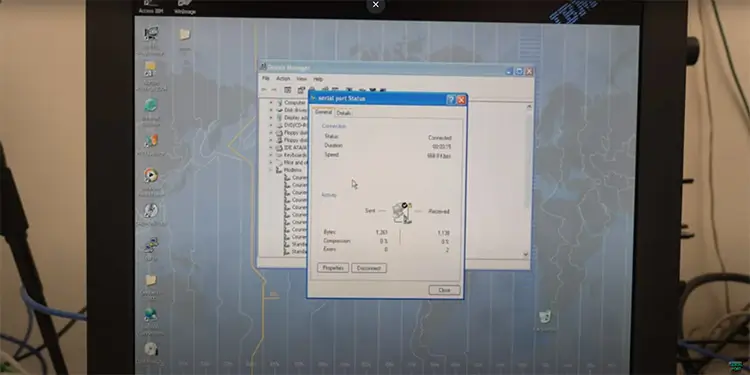The width and height of the screenshot is (750, 375).
Task: Expand the DVD/CD-ROM node
Action: 271,125
